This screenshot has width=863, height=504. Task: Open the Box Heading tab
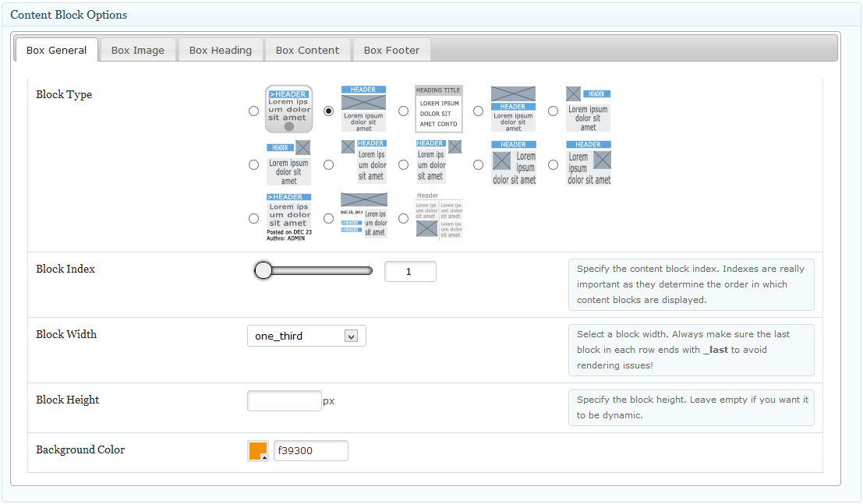pos(221,50)
